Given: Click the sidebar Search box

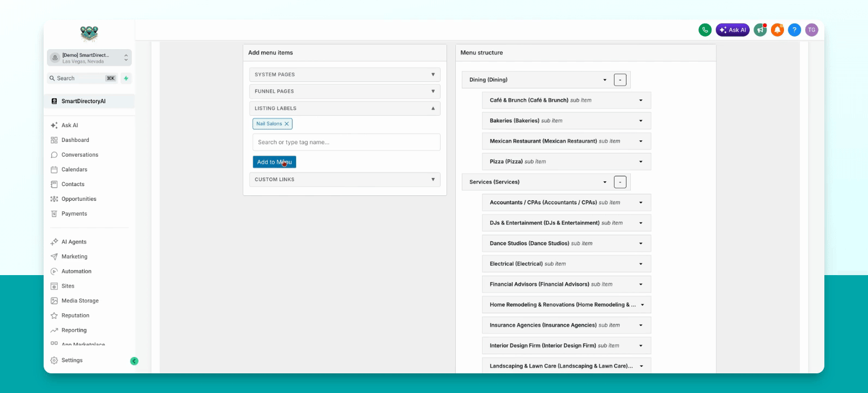Looking at the screenshot, I should (83, 78).
